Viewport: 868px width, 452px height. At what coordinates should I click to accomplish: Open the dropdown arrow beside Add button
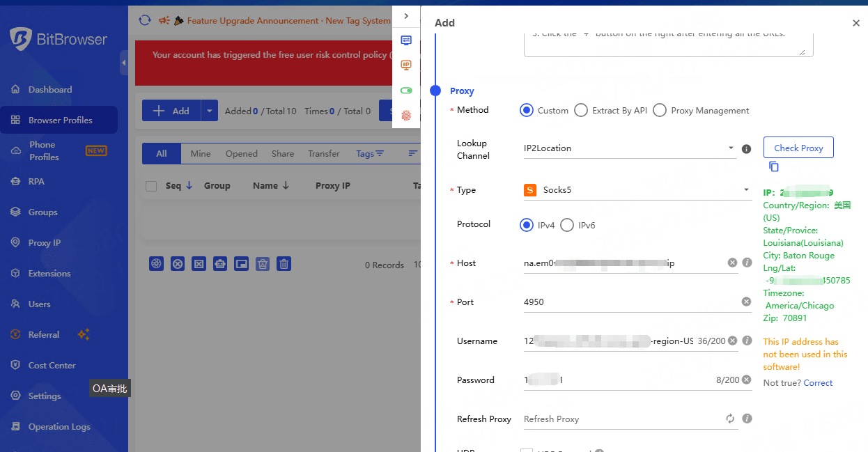(210, 111)
